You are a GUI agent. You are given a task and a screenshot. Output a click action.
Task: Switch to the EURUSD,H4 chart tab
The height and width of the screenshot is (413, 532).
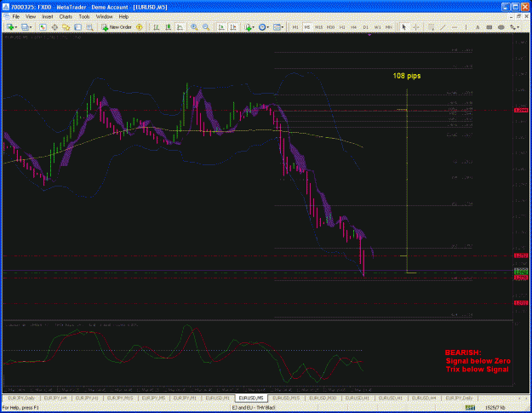click(423, 398)
